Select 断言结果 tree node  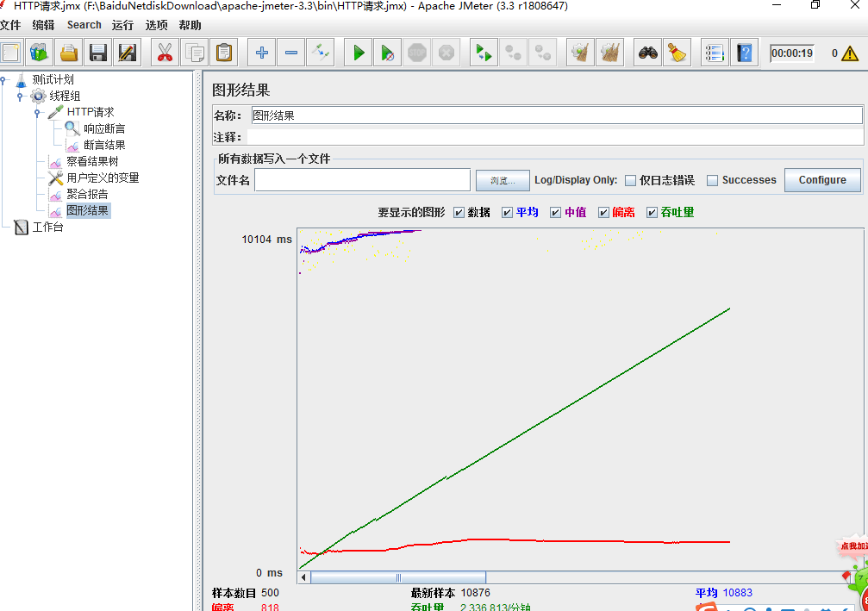tap(104, 145)
